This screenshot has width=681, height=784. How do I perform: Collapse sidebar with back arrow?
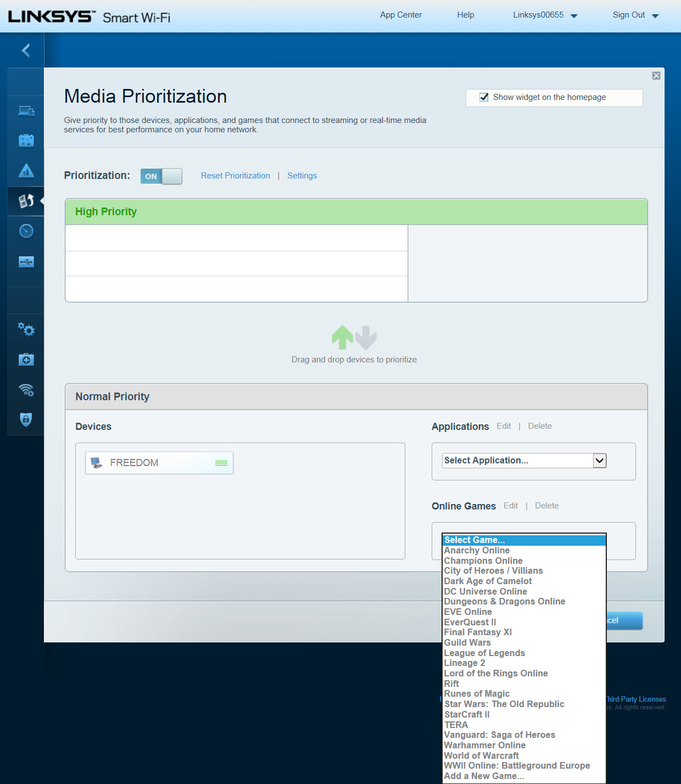click(26, 51)
